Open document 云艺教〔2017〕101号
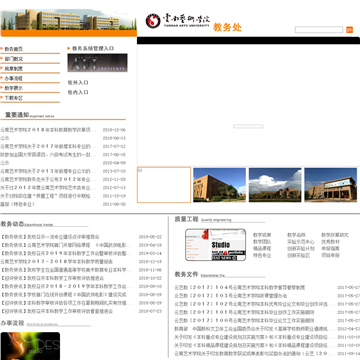The height and width of the screenshot is (360, 360). (244, 312)
